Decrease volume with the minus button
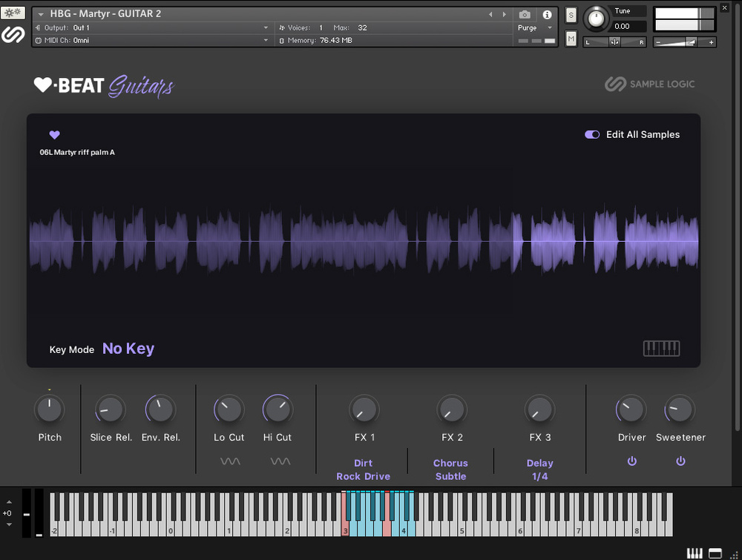The width and height of the screenshot is (742, 560). (657, 42)
